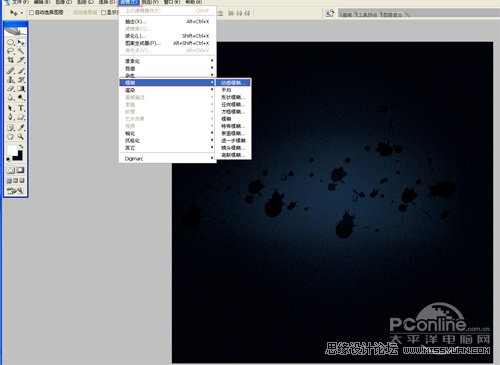The image size is (500, 365).
Task: Switch to Standard edit mode button
Action: (11, 170)
